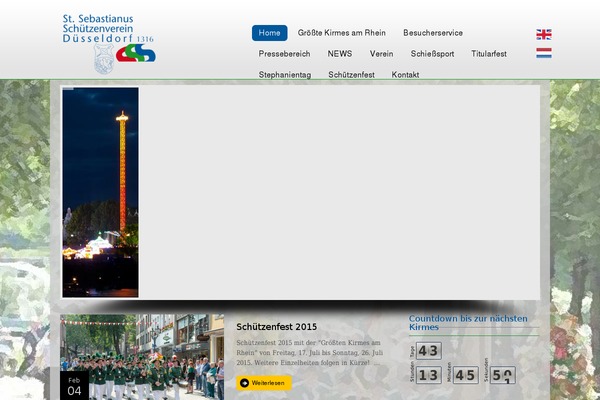Screen dimensions: 600x400
Task: Select NEWS in the navigation
Action: (340, 54)
